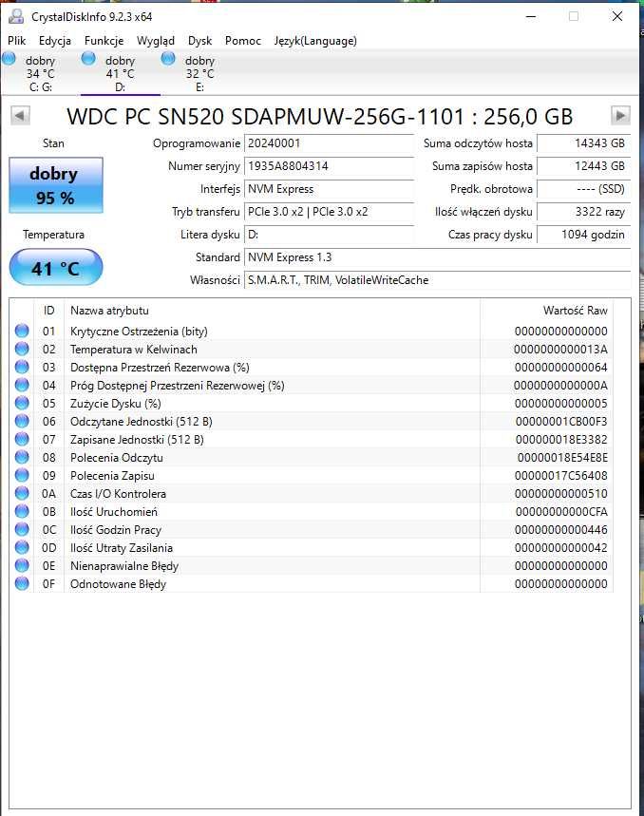Click the Suma zapisów hosta value 12443 GB
The width and height of the screenshot is (644, 816).
coord(583,166)
